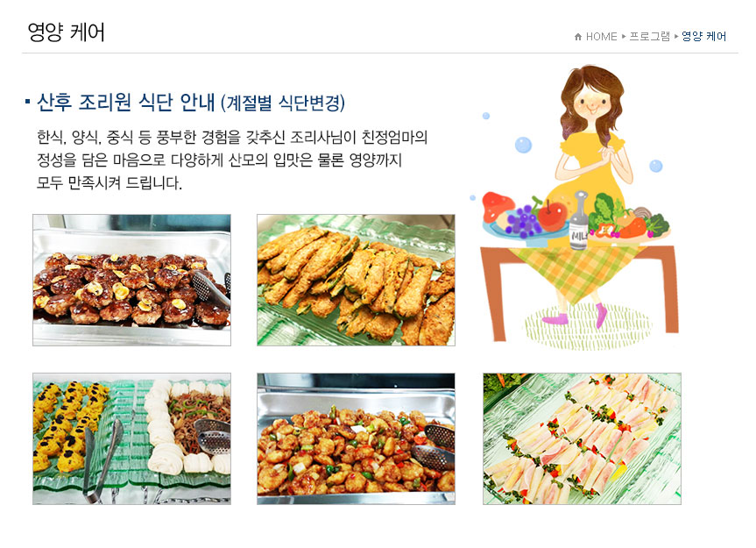Click the home icon in breadcrumb
The image size is (756, 548).
[577, 37]
